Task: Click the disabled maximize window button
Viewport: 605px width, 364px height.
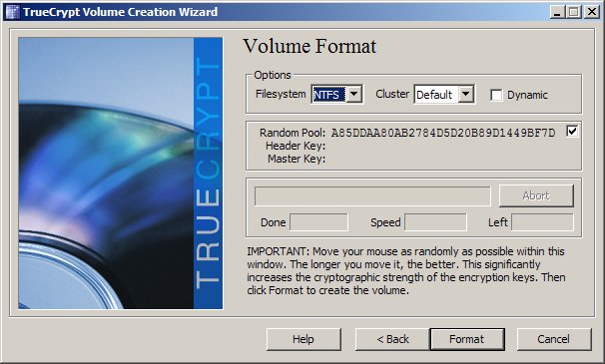Action: click(573, 12)
